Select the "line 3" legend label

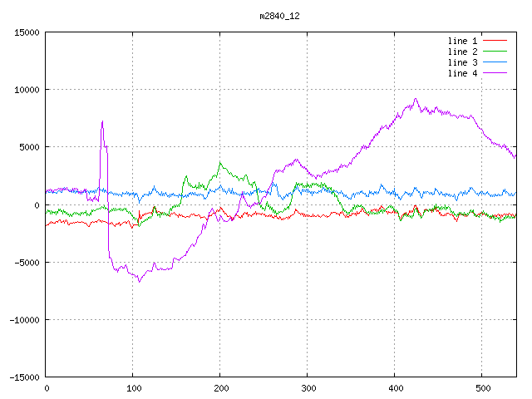(x=462, y=62)
